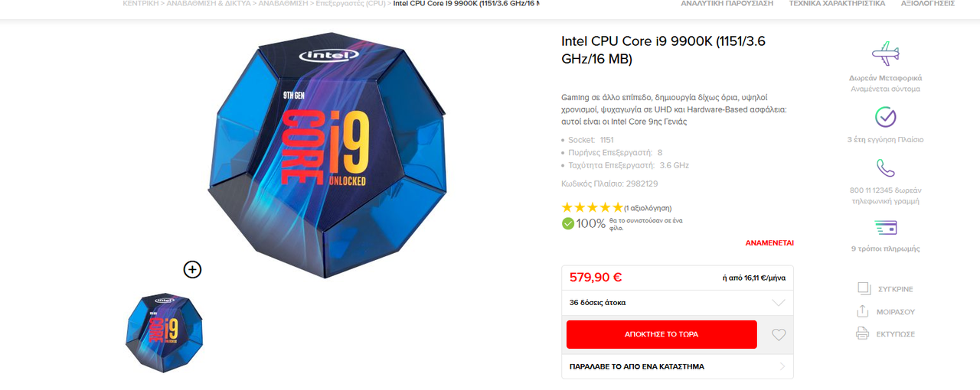980x390 pixels.
Task: Go to Επεξεργαστές (CPU) breadcrumb
Action: click(350, 4)
